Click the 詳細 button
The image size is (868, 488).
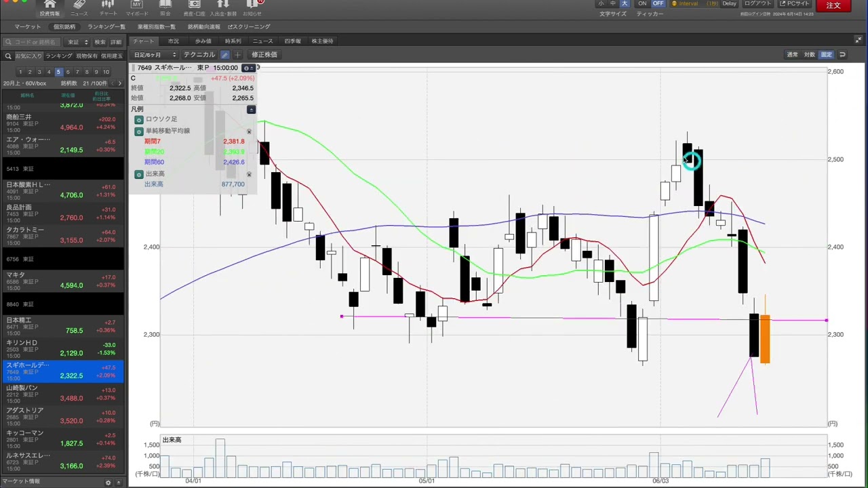coord(116,42)
